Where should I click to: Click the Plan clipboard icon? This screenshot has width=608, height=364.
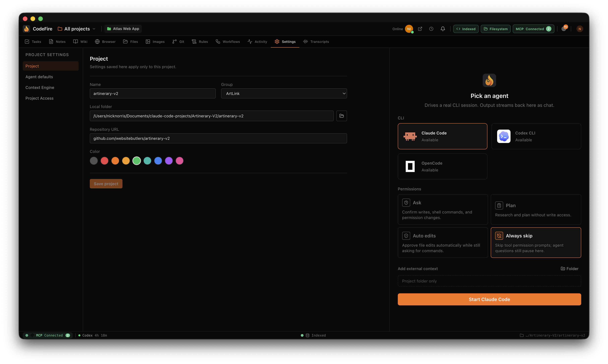click(x=499, y=205)
